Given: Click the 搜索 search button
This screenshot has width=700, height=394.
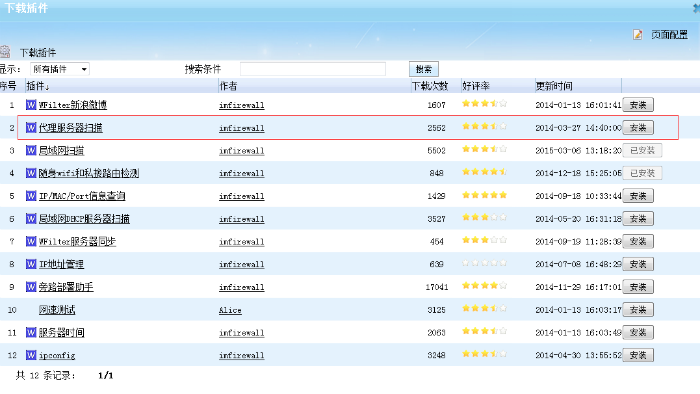Looking at the screenshot, I should (424, 69).
